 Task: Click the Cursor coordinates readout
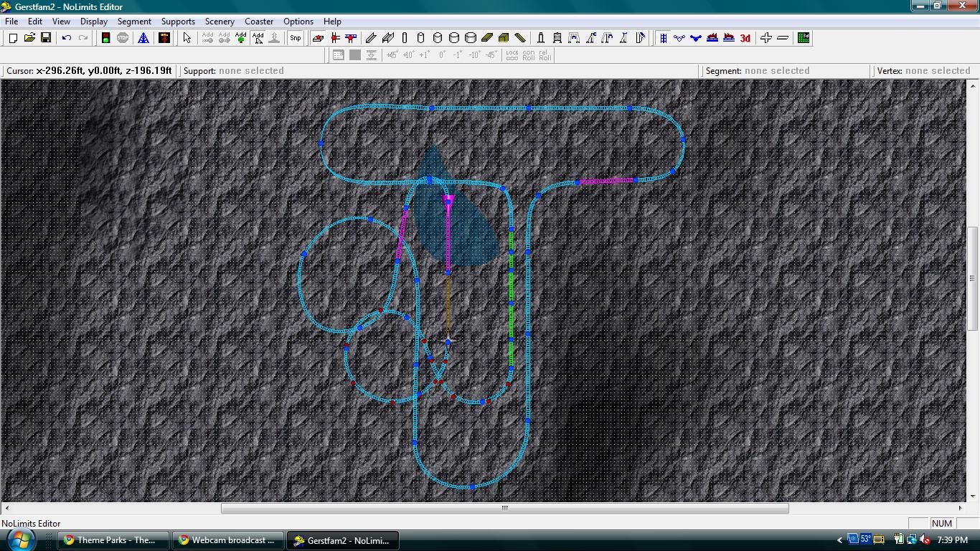[x=89, y=71]
